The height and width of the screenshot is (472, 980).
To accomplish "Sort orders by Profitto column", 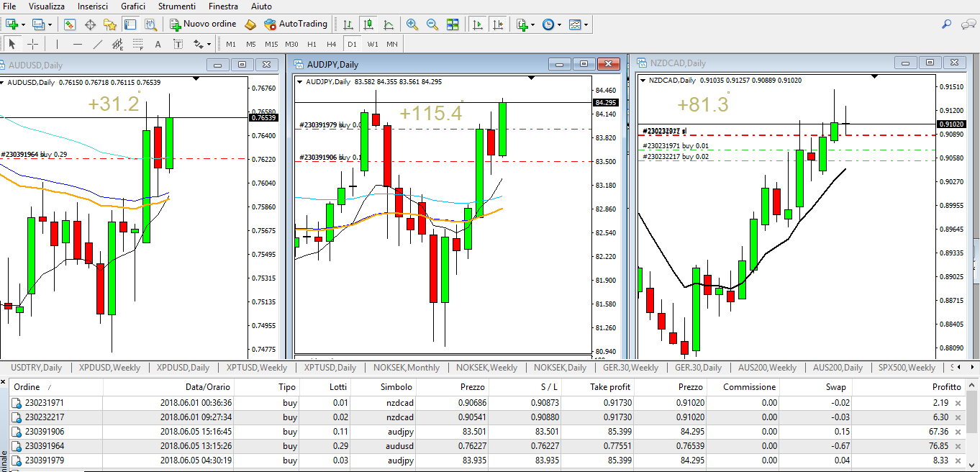I will (946, 387).
